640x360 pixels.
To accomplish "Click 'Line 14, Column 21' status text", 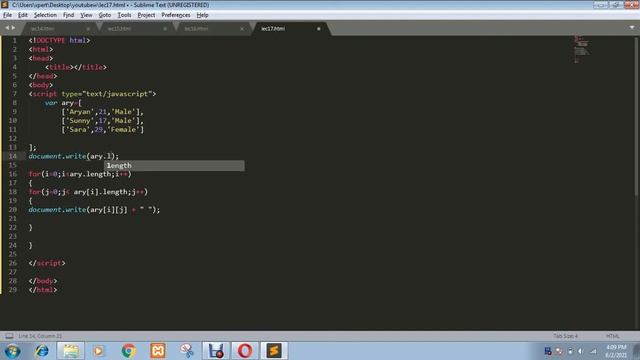I will (40, 336).
